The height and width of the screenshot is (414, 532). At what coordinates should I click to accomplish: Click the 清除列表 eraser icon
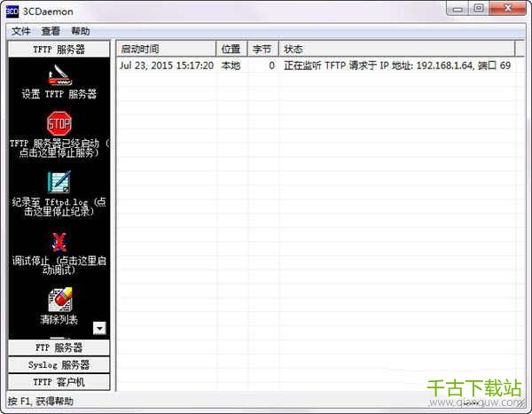[59, 299]
